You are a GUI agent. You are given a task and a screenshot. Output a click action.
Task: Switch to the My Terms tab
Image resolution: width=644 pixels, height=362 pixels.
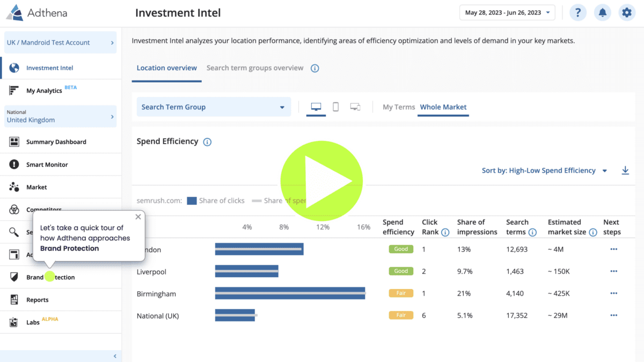click(398, 107)
